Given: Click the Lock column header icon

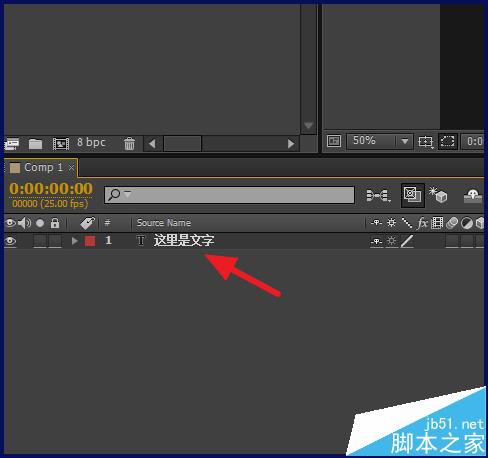Looking at the screenshot, I should [55, 223].
